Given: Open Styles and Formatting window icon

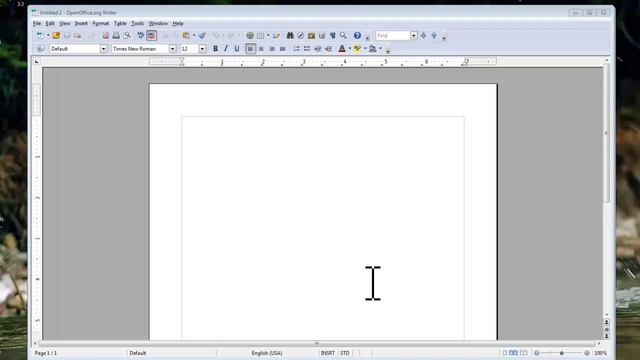Looking at the screenshot, I should (40, 49).
